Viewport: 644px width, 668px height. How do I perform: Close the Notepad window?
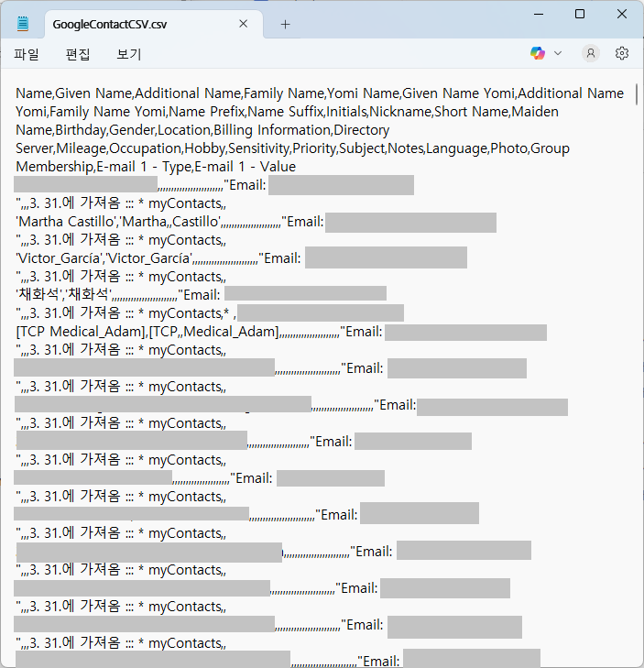[622, 14]
